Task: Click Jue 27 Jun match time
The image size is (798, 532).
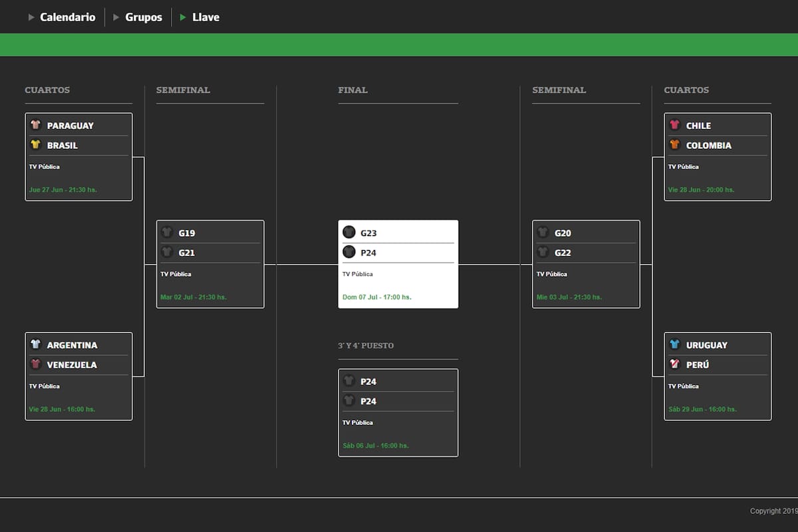Action: pyautogui.click(x=63, y=190)
